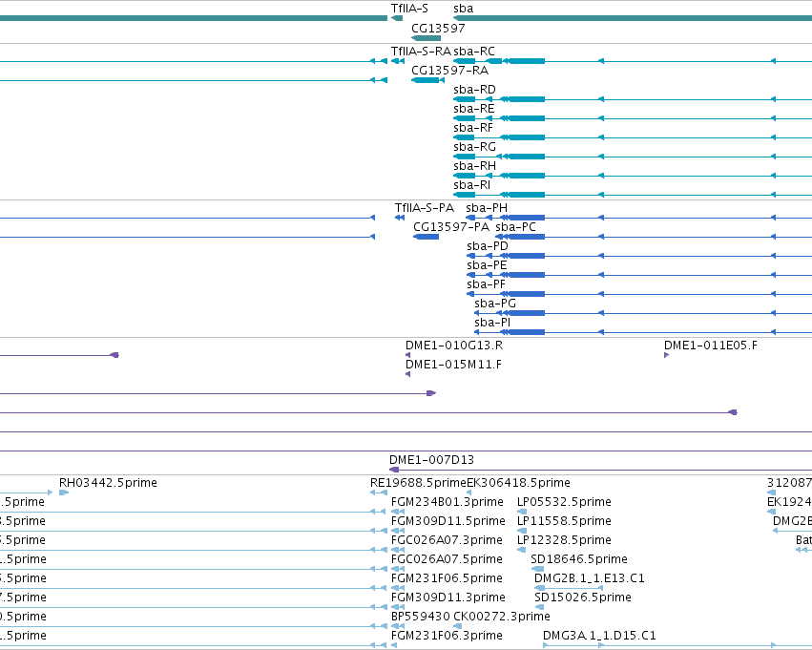Click the EK306418.5prime EST label
Screen dimensions: 812x650
[518, 483]
